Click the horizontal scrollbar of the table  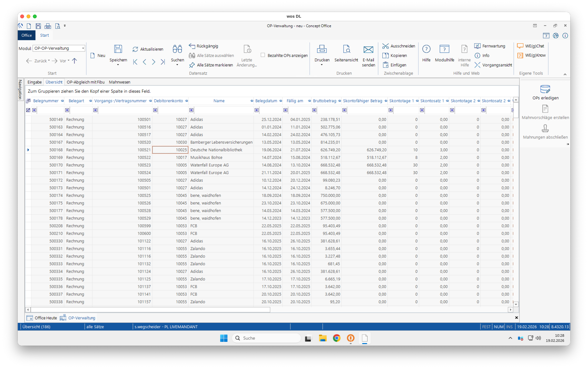tap(150, 310)
